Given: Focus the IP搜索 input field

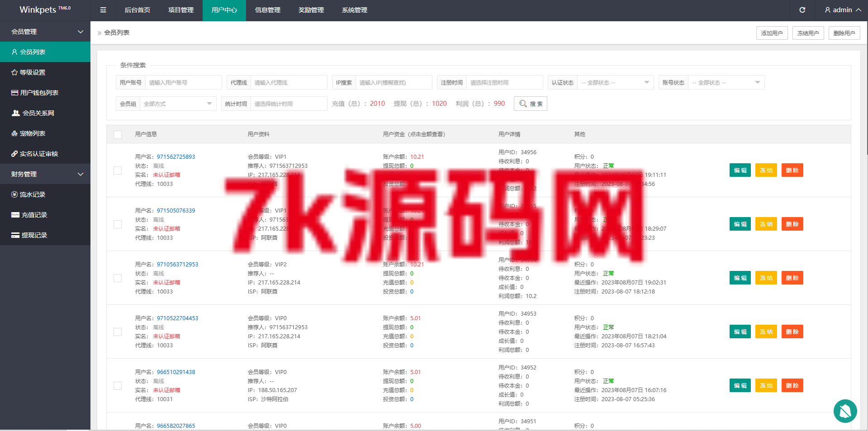Looking at the screenshot, I should click(x=394, y=82).
